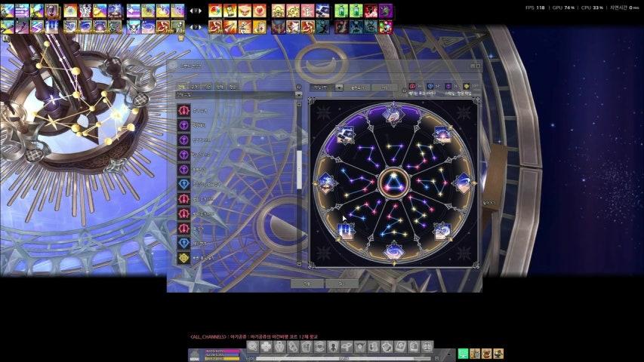The image size is (644, 362).
Task: Click the lower hotbar row left page arrow
Action: pyautogui.click(x=192, y=27)
